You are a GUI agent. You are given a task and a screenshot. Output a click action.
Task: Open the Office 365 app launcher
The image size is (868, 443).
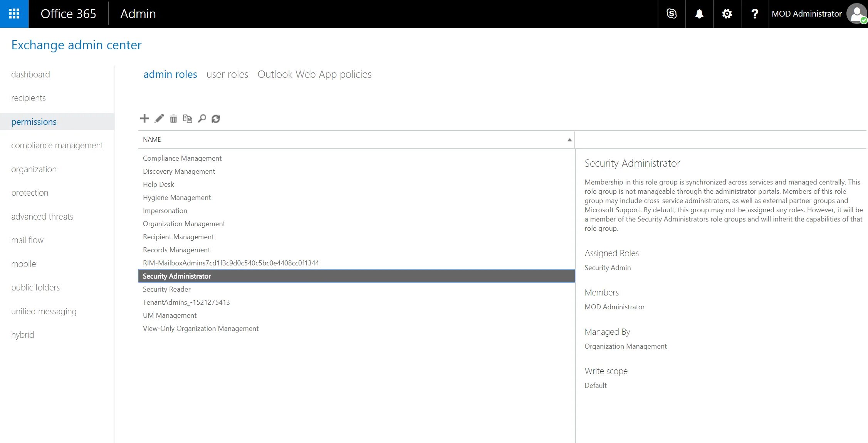click(x=14, y=14)
